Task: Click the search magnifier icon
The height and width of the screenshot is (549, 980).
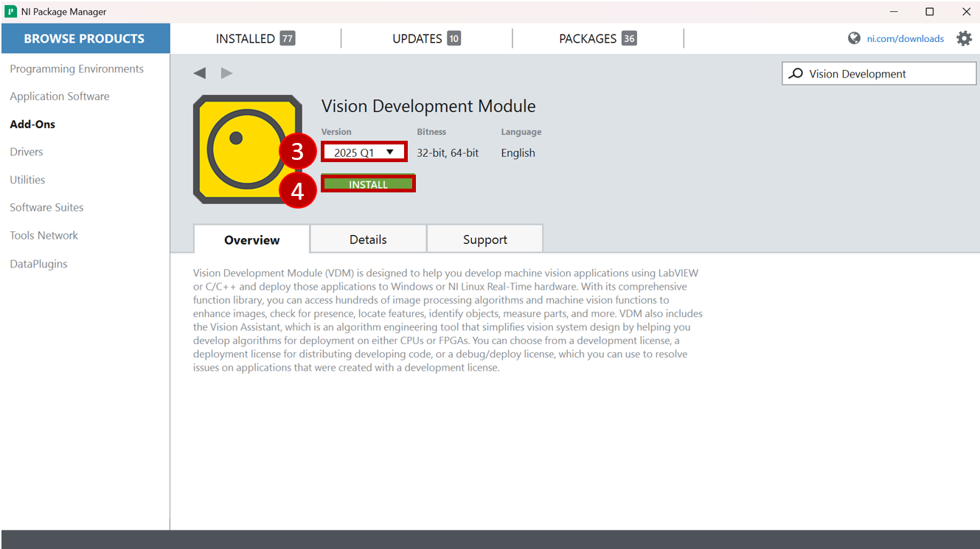Action: click(796, 74)
